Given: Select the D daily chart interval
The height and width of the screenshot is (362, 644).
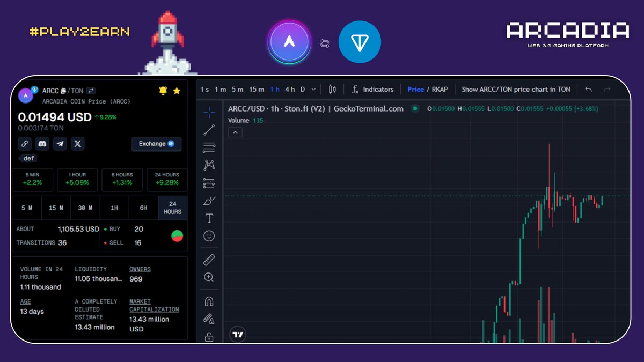Looking at the screenshot, I should click(303, 90).
